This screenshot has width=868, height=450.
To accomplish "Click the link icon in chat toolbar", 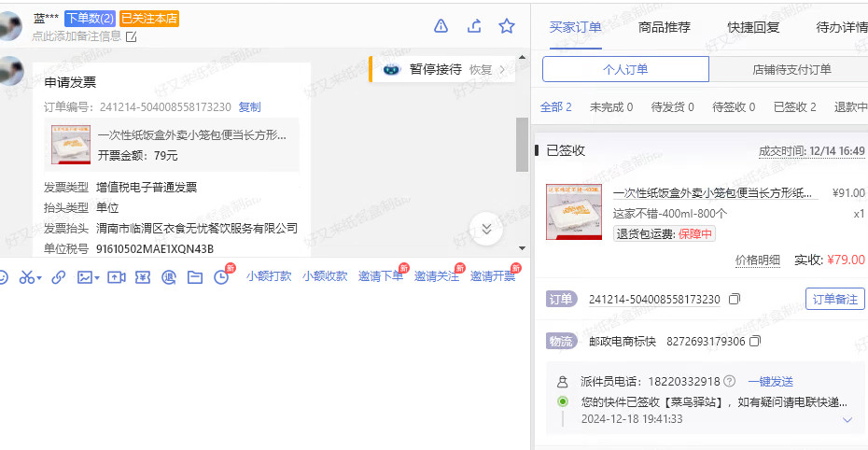I will click(x=58, y=277).
